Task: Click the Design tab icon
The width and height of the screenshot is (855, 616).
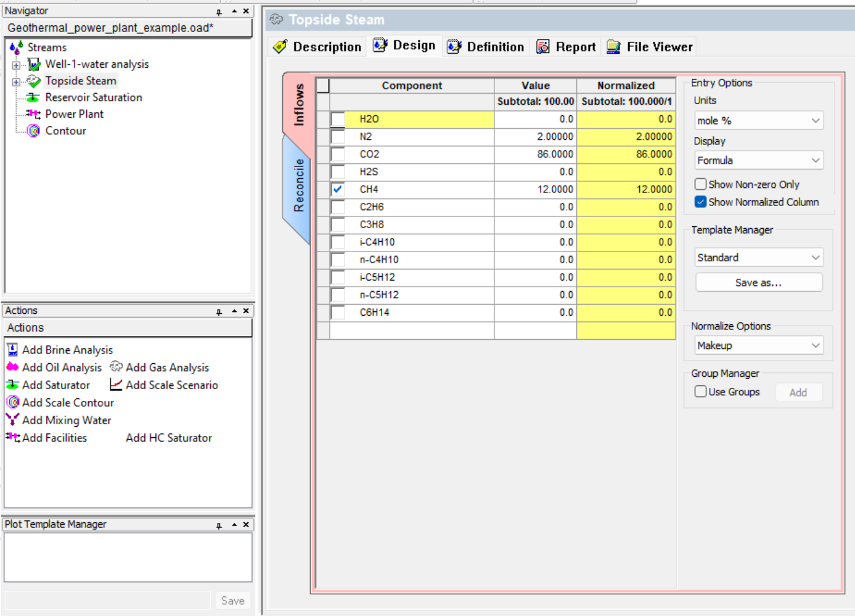Action: (380, 45)
